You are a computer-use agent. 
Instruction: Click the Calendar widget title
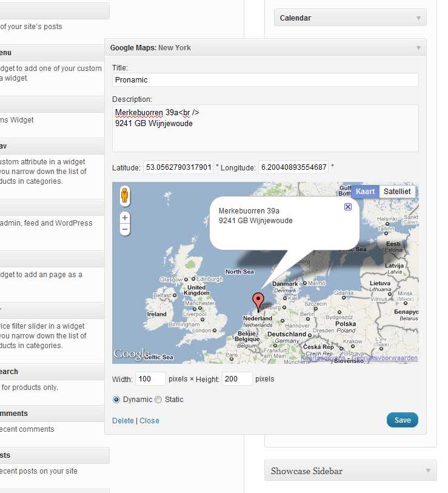(x=295, y=18)
